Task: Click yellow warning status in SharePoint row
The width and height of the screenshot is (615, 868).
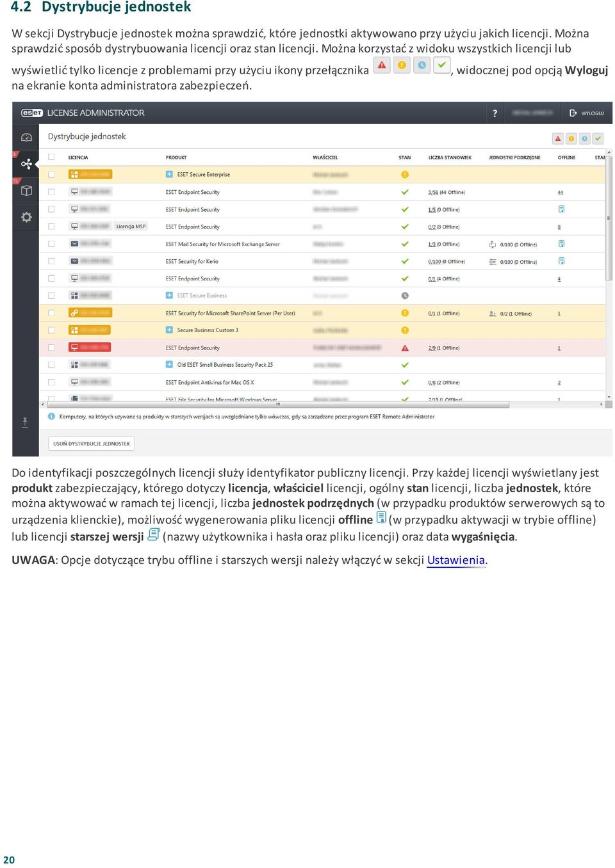Action: click(x=405, y=313)
